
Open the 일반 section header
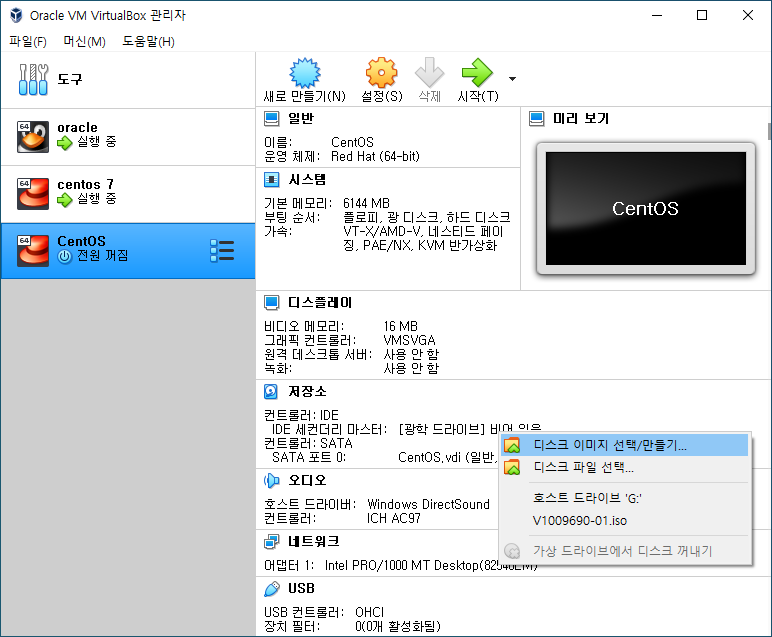pyautogui.click(x=301, y=119)
